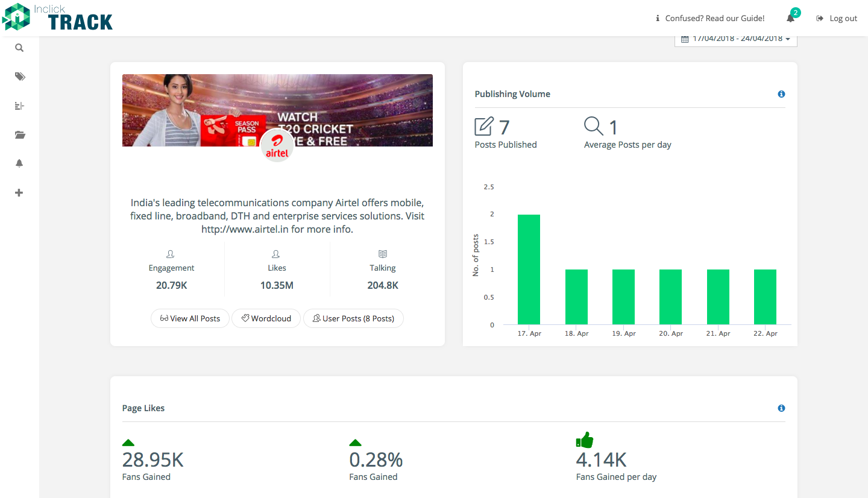The width and height of the screenshot is (868, 498).
Task: Click the No. of posts axis label
Action: click(x=476, y=256)
